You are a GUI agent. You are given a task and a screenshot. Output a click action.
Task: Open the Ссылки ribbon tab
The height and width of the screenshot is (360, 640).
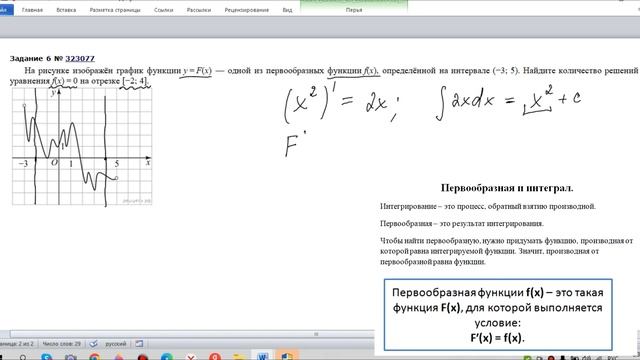tap(164, 10)
